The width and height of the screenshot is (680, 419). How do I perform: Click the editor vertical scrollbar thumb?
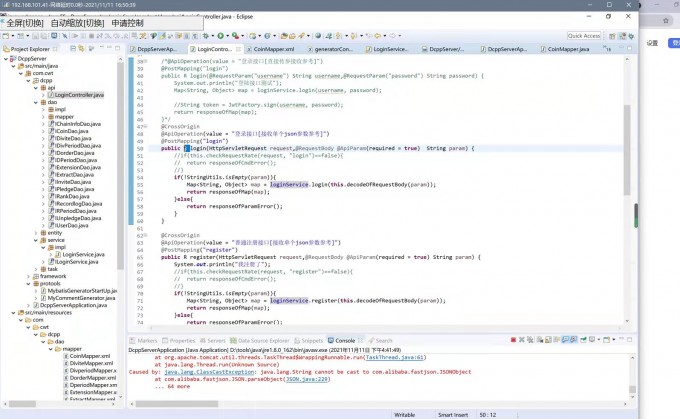[x=627, y=150]
